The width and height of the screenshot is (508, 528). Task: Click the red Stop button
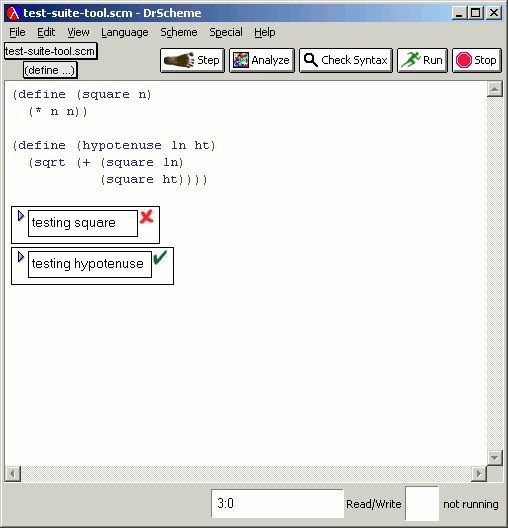[477, 60]
